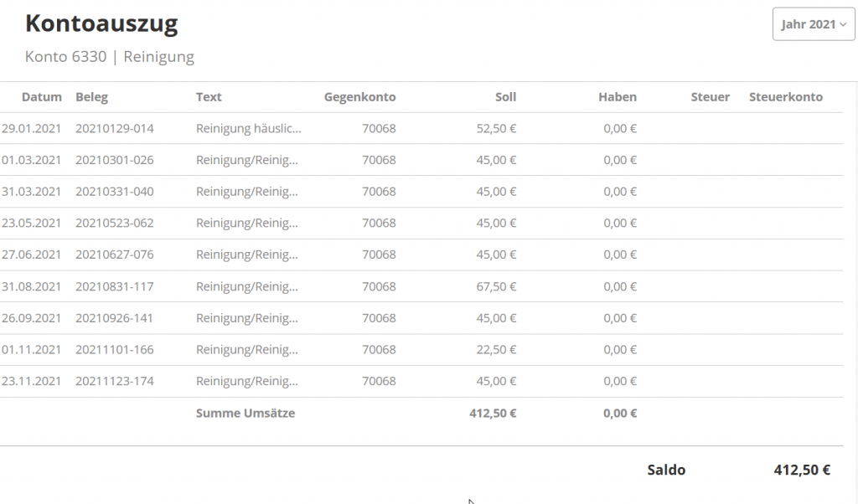Click the Saldo amount 412,50 €

tap(802, 471)
